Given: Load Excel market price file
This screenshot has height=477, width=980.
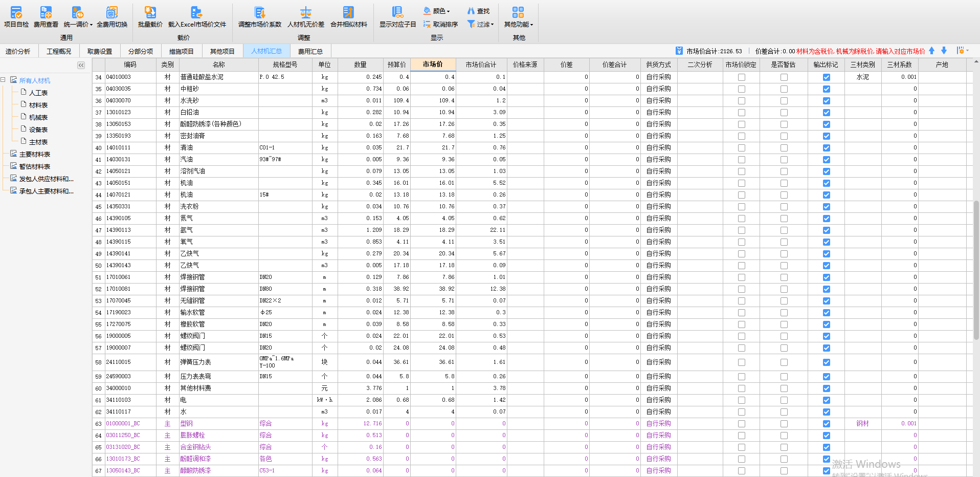Looking at the screenshot, I should coord(197,16).
